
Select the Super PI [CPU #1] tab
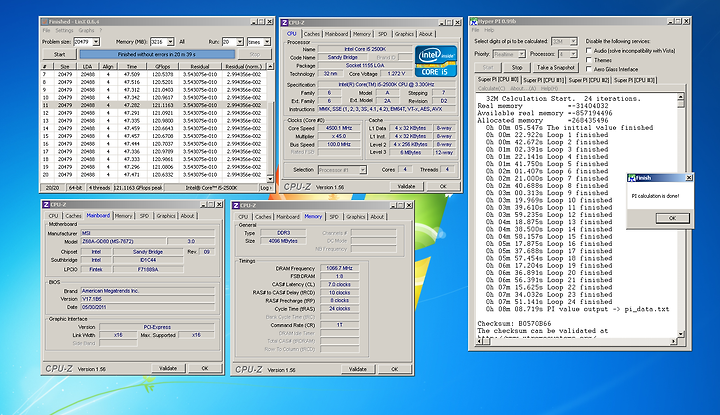click(x=544, y=80)
